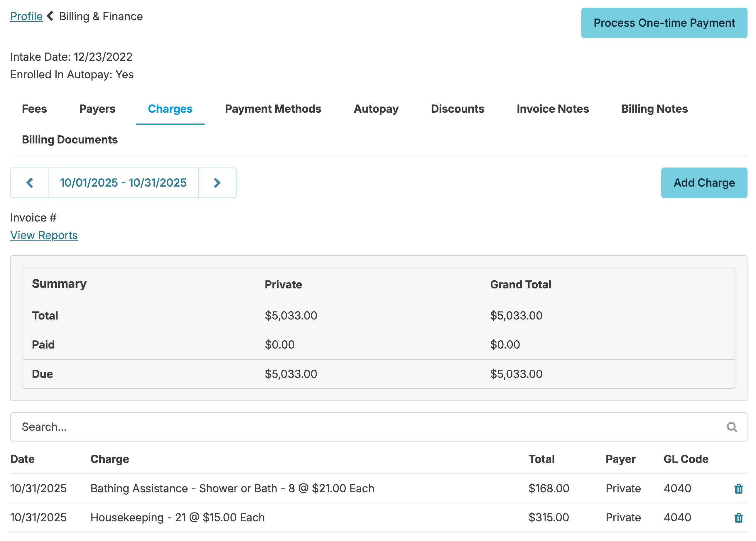Screen dimensions: 756x541
Task: Switch to the Fees tab
Action: [x=34, y=109]
